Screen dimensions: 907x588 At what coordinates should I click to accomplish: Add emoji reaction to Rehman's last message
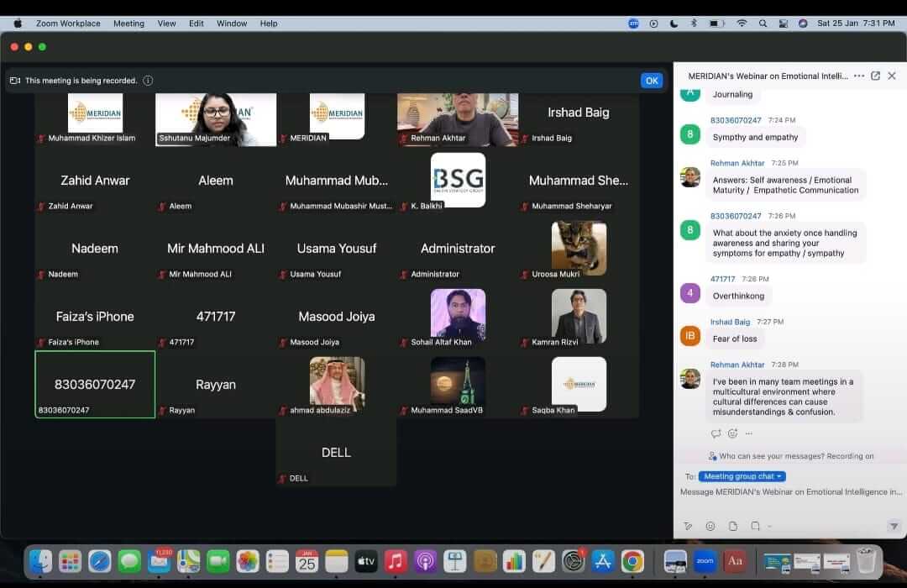732,433
